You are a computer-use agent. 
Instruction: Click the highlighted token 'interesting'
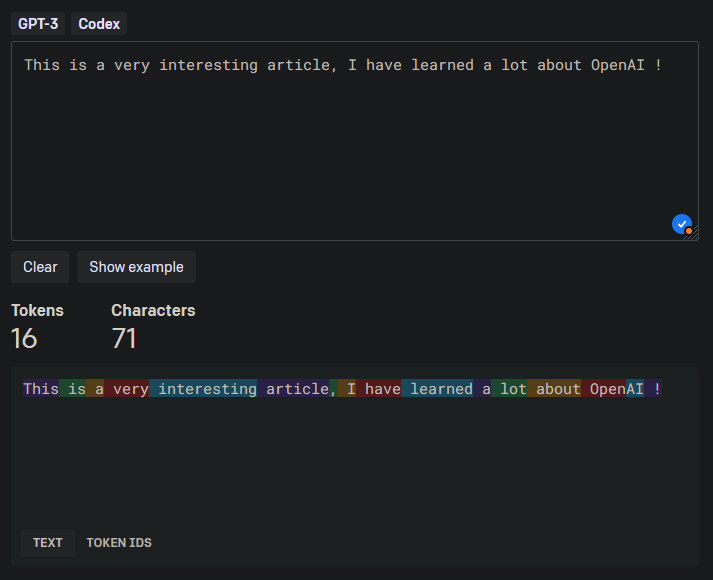tap(203, 389)
